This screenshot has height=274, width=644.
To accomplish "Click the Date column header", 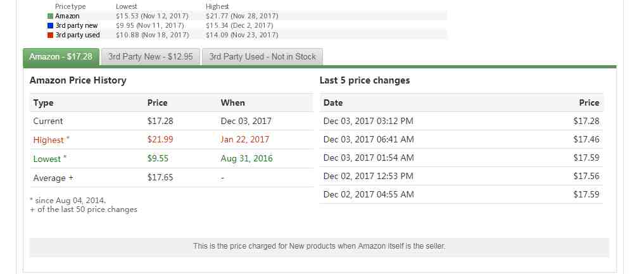I will (333, 103).
